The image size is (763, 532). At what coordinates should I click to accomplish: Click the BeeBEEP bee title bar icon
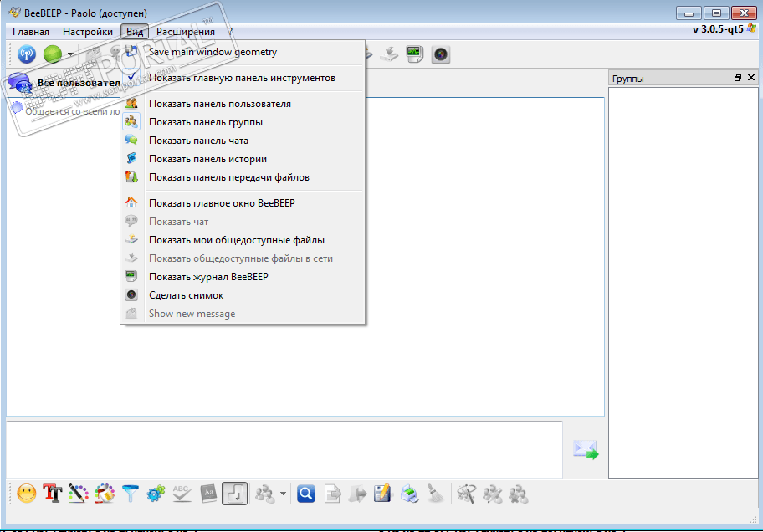coord(14,13)
